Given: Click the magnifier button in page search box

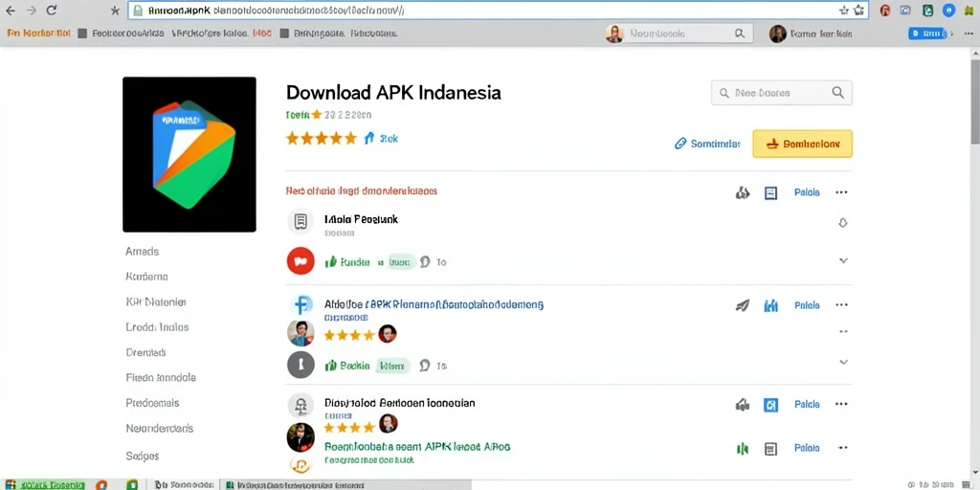Looking at the screenshot, I should [838, 93].
